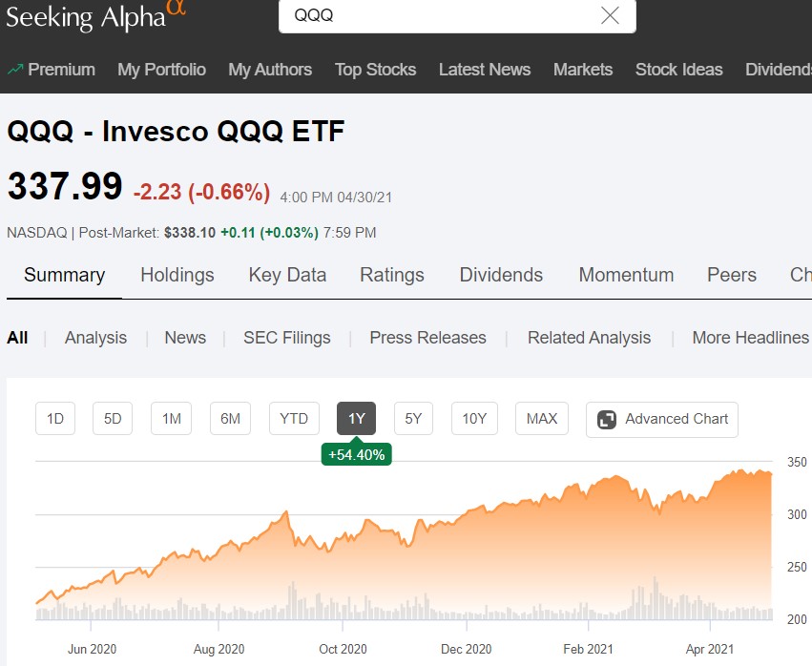Open Advanced Chart via its expand icon
812x666 pixels.
coord(606,420)
